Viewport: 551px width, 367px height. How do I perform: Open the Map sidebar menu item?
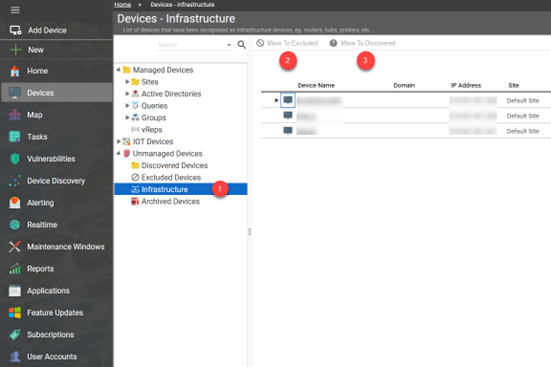pyautogui.click(x=57, y=115)
